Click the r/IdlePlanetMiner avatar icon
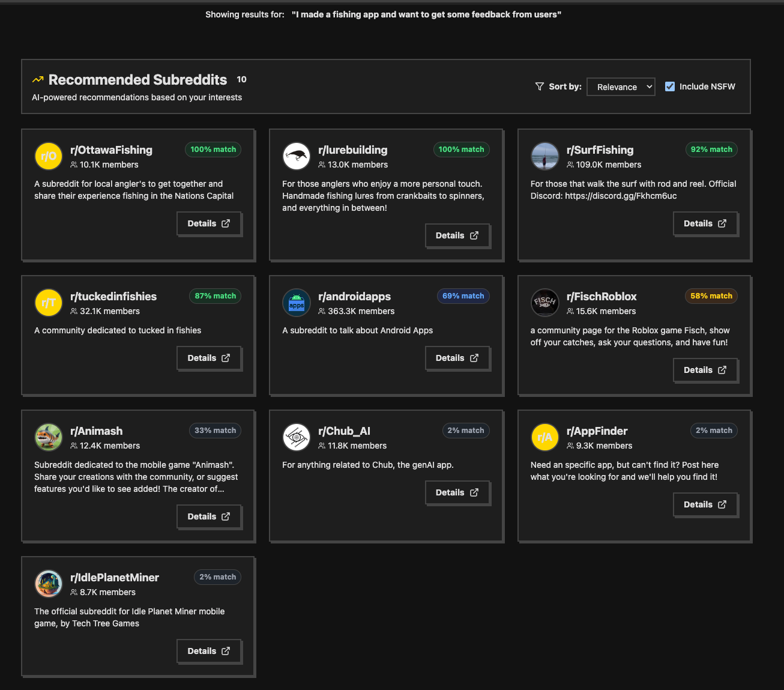 point(49,584)
